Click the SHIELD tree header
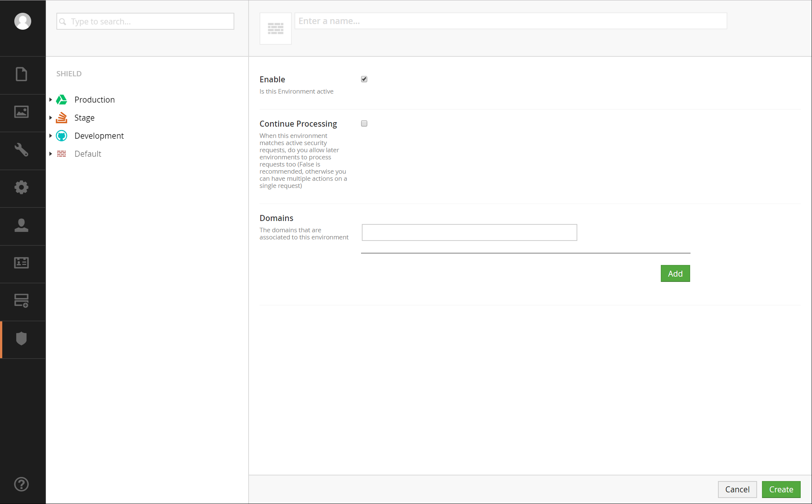 pos(69,74)
